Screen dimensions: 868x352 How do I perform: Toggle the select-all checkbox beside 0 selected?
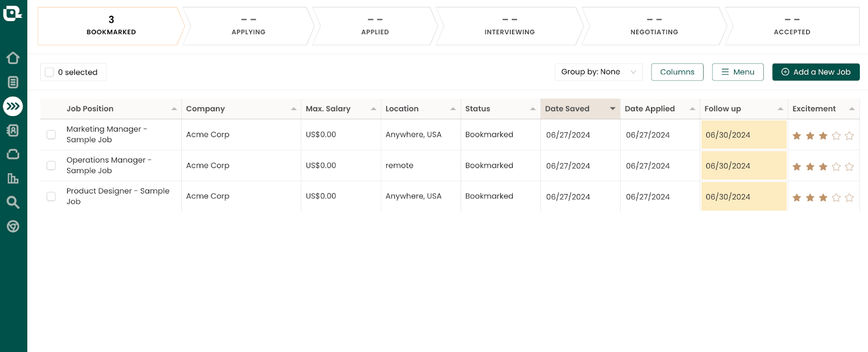point(49,72)
